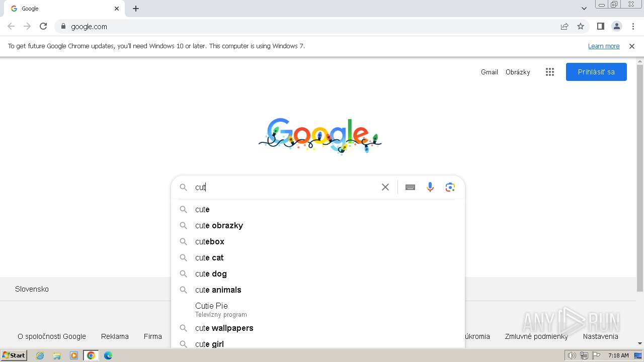Open the Windows Start menu
Image resolution: width=644 pixels, height=362 pixels.
[14, 355]
